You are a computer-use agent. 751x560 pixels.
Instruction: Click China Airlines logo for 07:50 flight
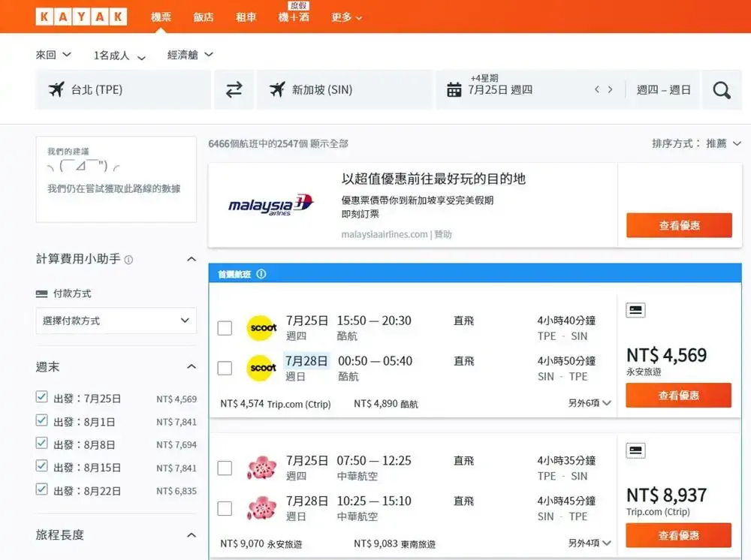[x=262, y=468]
